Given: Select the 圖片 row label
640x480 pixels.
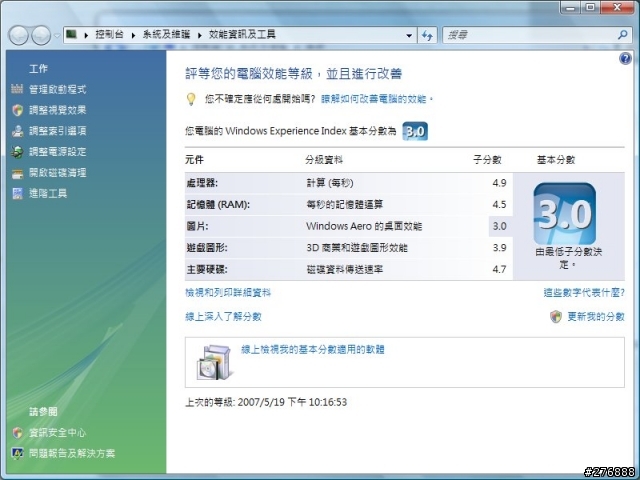Looking at the screenshot, I should tap(198, 227).
